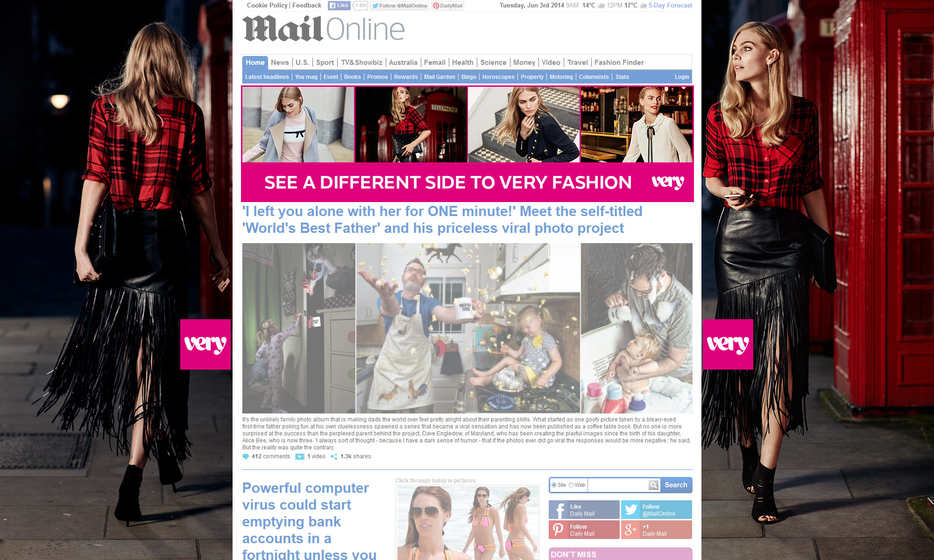Go to Horoscopes in the sub-navigation
Viewport: 934px width, 560px height.
[498, 77]
